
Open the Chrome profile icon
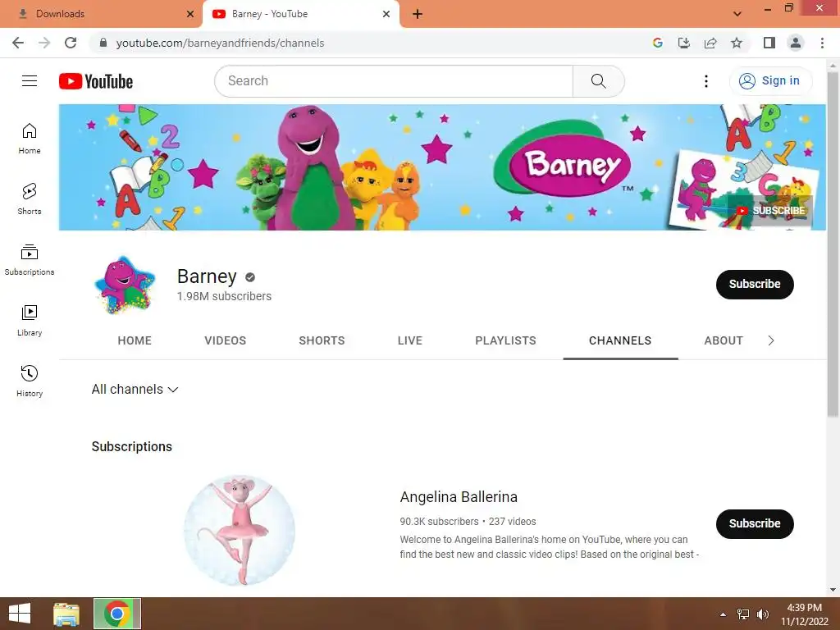(796, 43)
